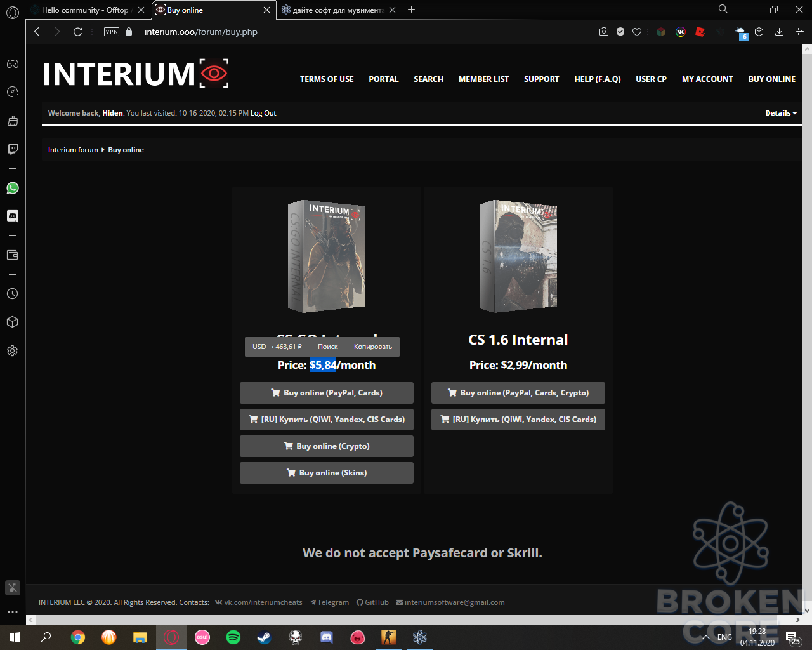Switch to the дайте софт для мувимента tab
Viewport: 812px width, 650px height.
(x=338, y=10)
